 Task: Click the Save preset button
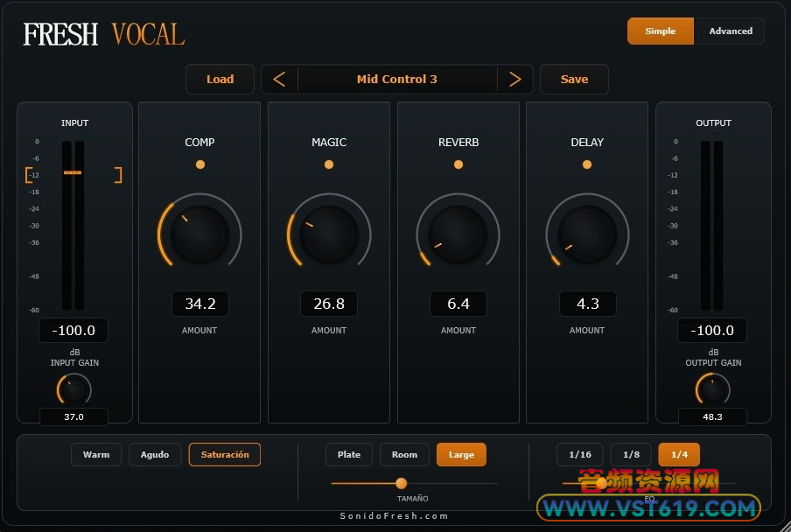(574, 79)
